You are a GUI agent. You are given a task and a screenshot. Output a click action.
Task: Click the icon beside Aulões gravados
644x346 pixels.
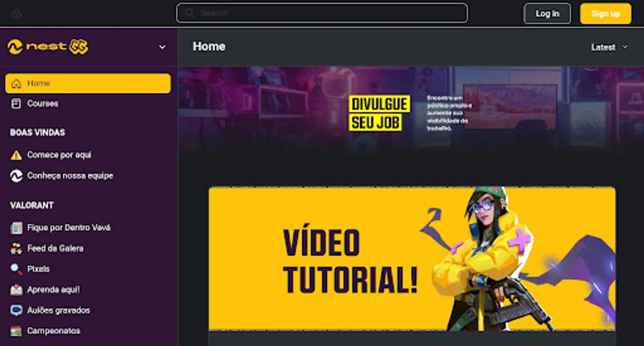tap(16, 310)
